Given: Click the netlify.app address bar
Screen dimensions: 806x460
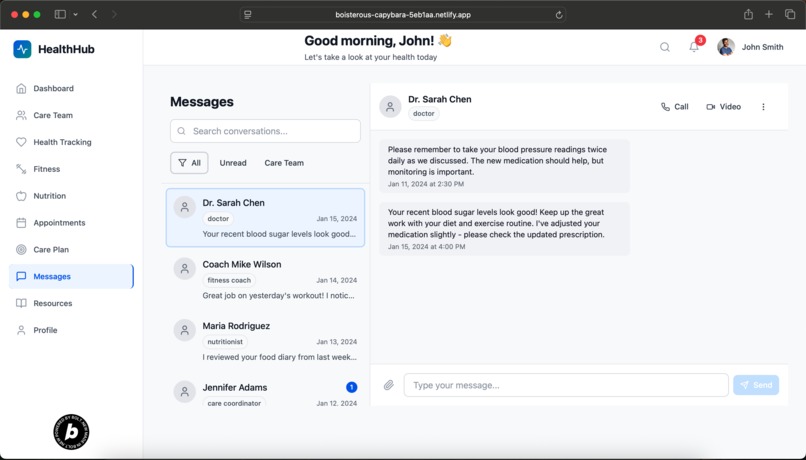Looking at the screenshot, I should click(x=403, y=15).
